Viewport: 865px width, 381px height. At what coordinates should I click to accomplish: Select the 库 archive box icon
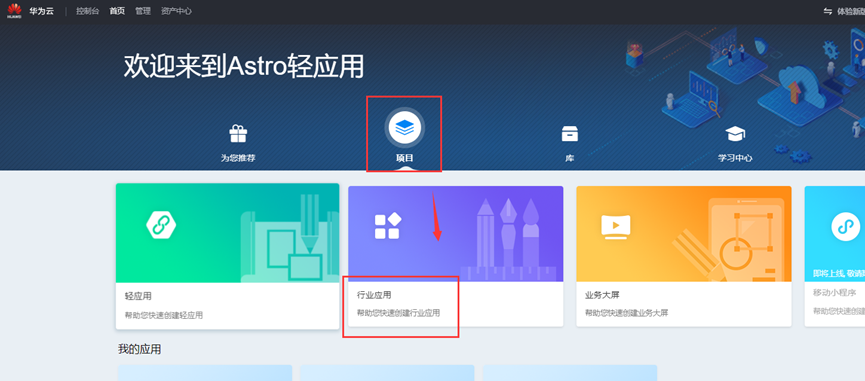click(x=570, y=133)
